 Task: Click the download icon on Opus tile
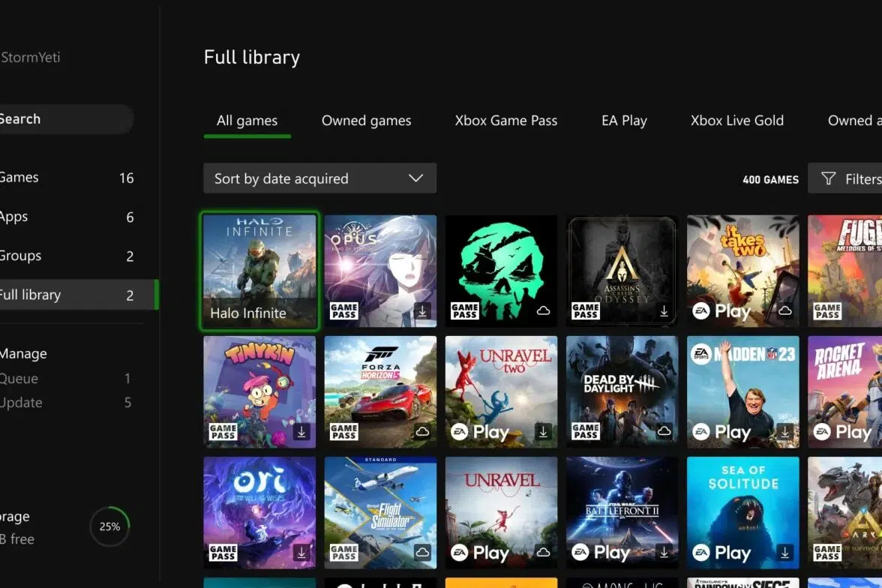422,311
